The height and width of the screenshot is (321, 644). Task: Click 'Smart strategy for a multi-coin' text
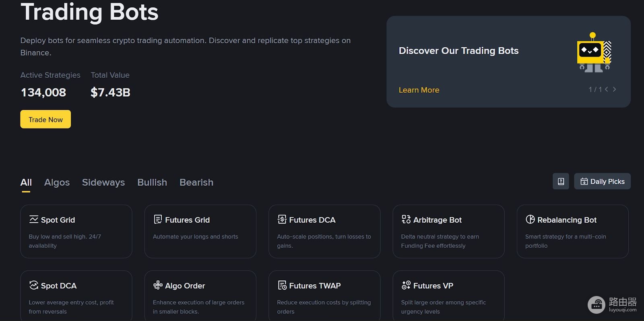pyautogui.click(x=566, y=241)
